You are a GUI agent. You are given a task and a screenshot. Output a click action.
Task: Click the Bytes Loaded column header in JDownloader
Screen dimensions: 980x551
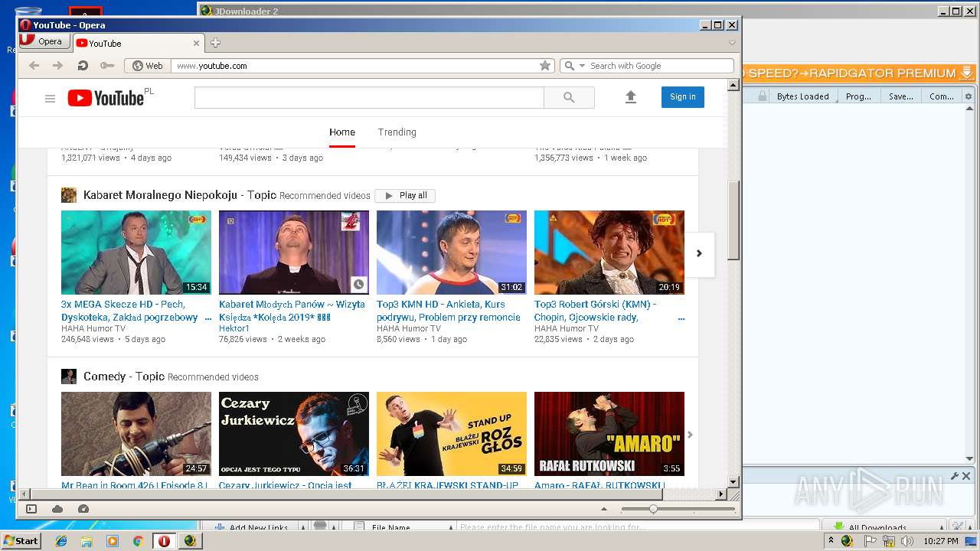pyautogui.click(x=803, y=96)
